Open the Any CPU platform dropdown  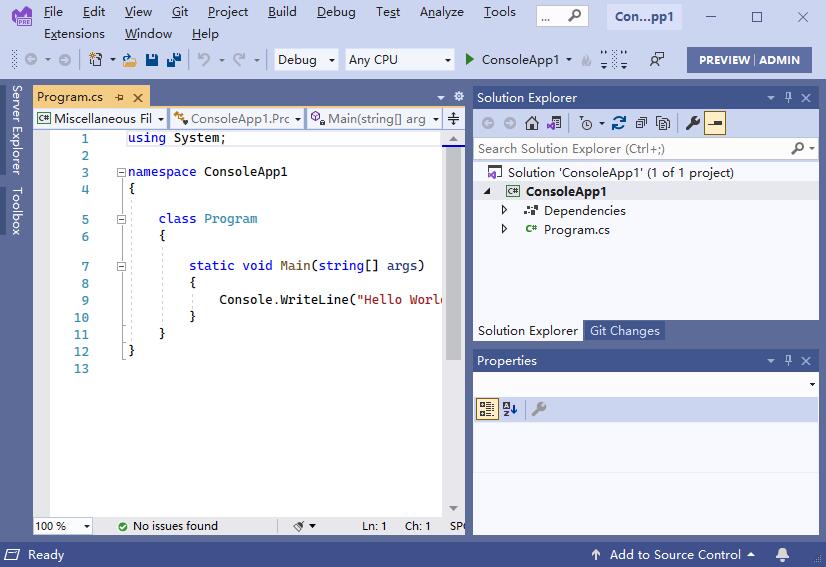400,60
